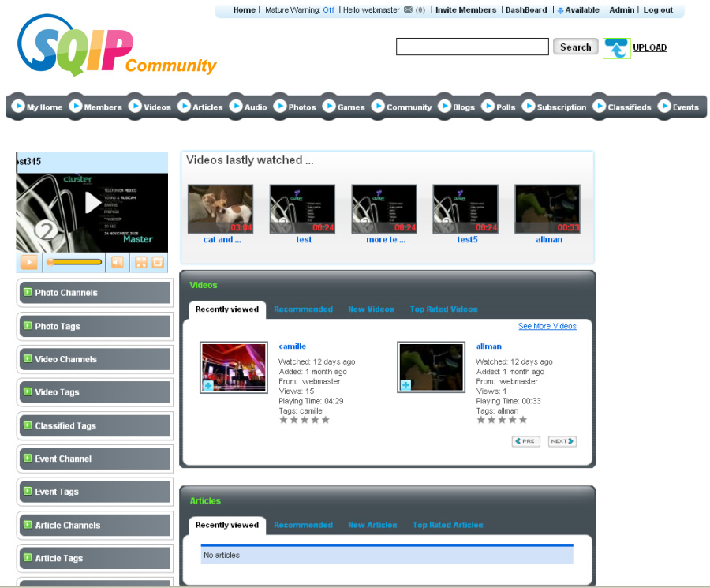The image size is (710, 588).
Task: Open the New Articles tab
Action: (372, 525)
